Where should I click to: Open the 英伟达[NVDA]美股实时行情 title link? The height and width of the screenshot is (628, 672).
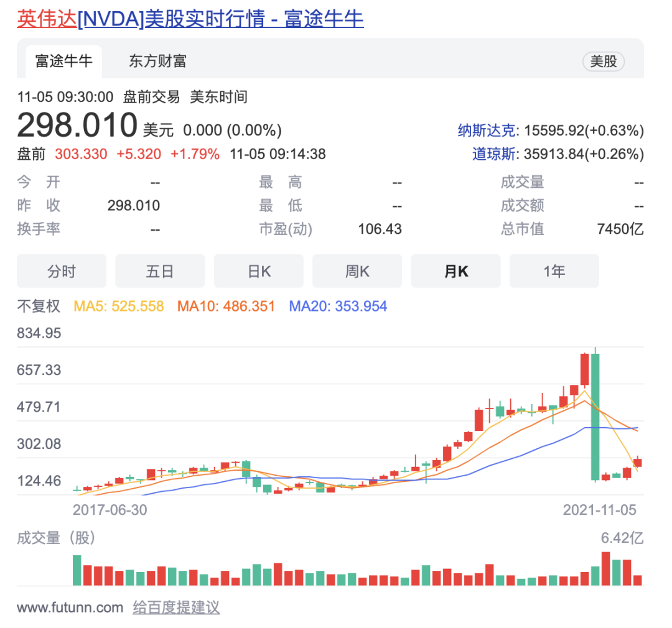pyautogui.click(x=190, y=19)
